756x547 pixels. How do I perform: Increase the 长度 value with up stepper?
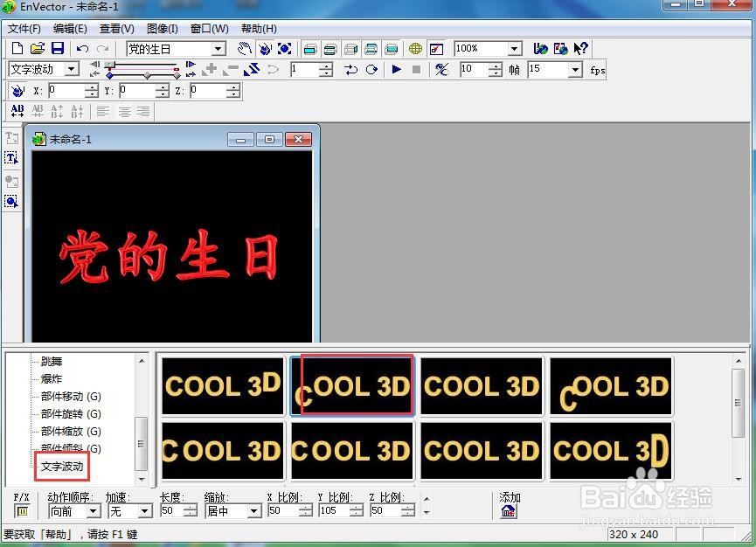[x=191, y=508]
